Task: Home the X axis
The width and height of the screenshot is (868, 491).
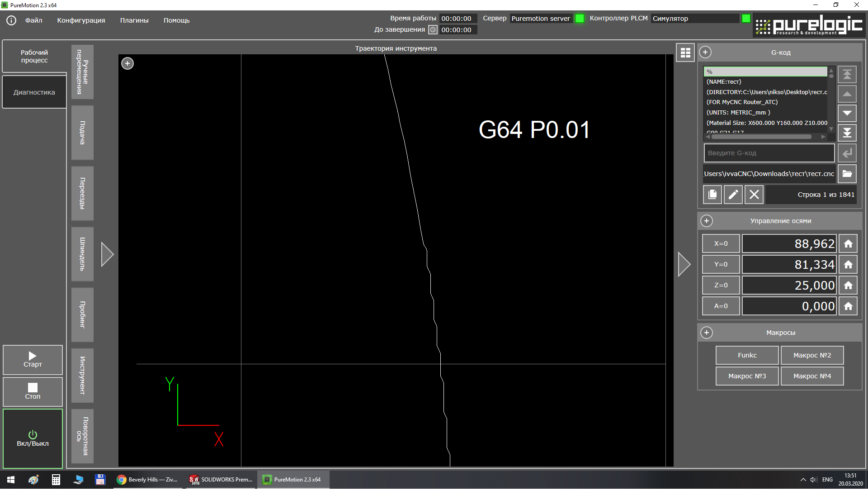Action: point(848,244)
